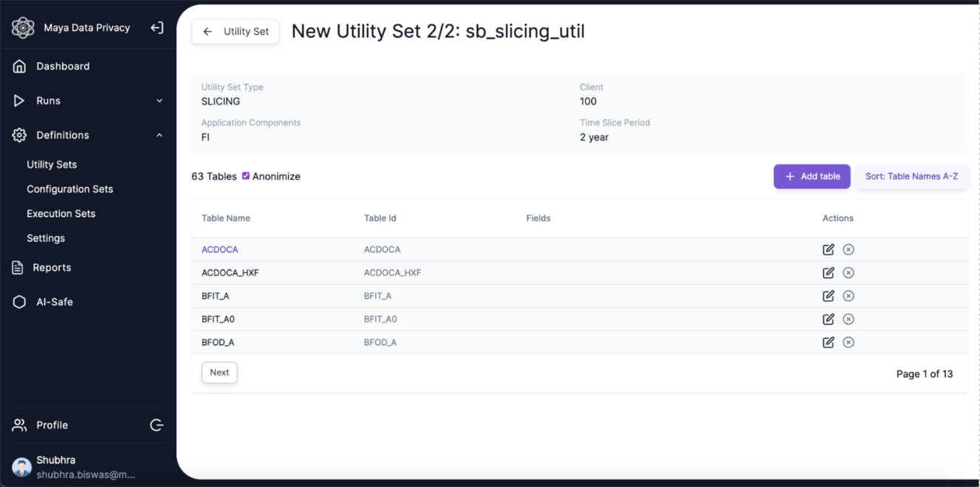This screenshot has width=980, height=487.
Task: Go to Execution Sets submenu item
Action: (x=61, y=214)
